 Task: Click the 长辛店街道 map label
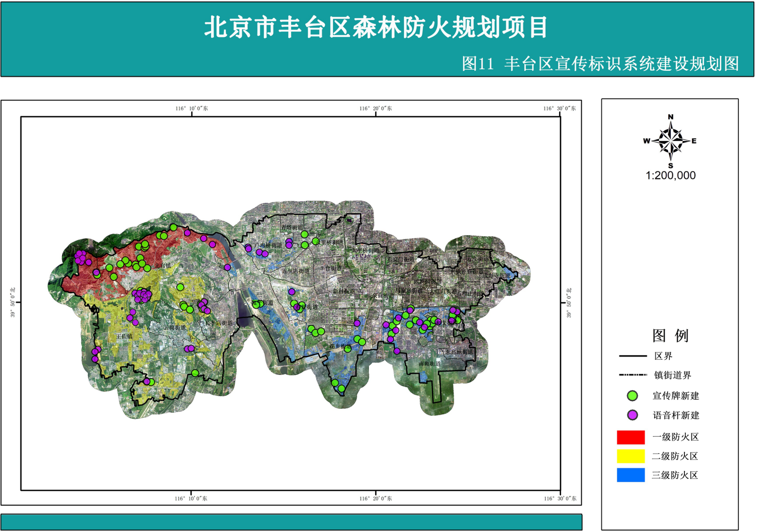(219, 323)
